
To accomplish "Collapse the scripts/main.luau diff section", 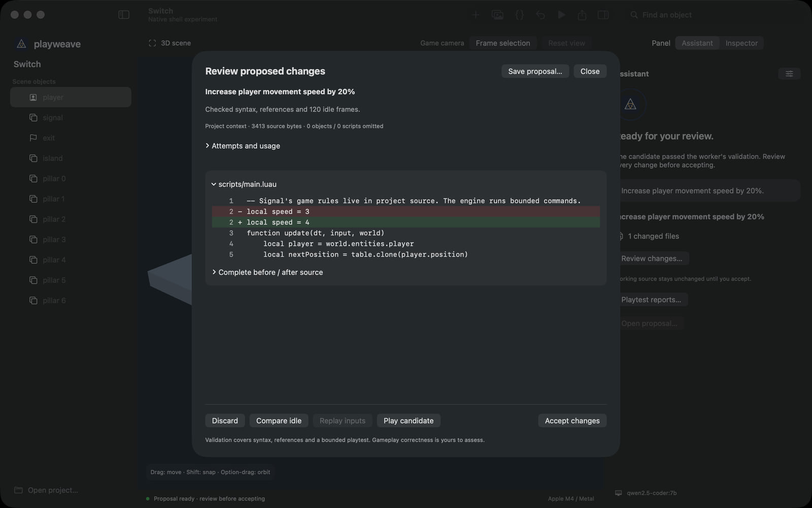I will tap(244, 184).
